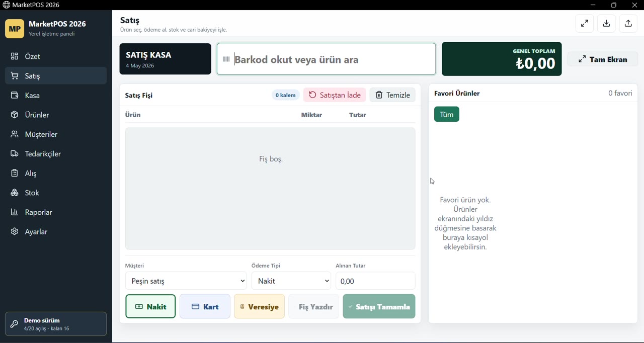Click the upload icon in header

click(x=628, y=24)
